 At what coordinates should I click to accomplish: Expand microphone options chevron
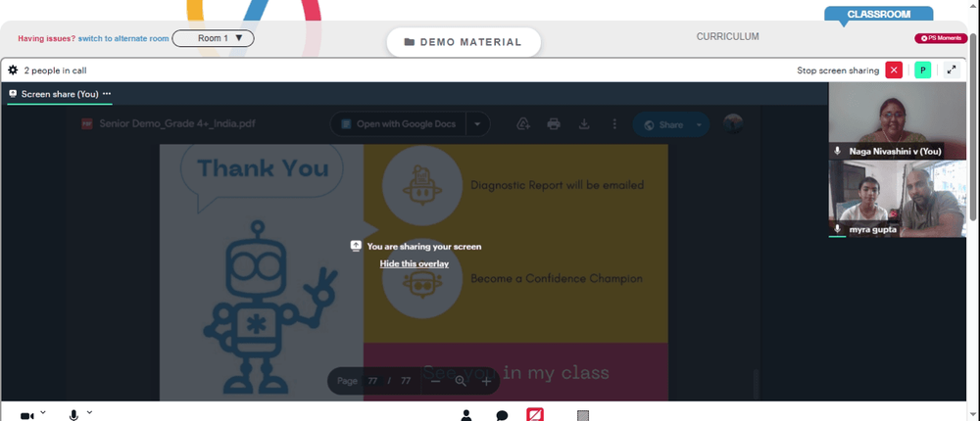(89, 412)
